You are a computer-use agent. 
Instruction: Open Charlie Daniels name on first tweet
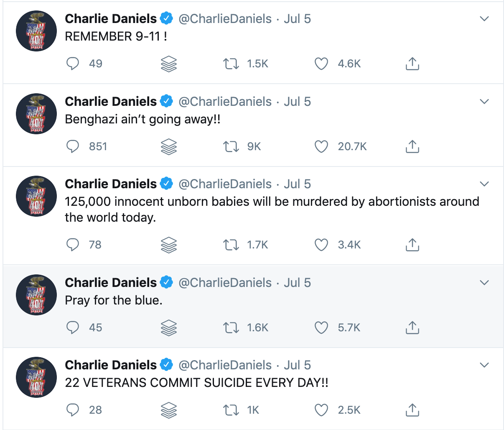pyautogui.click(x=111, y=19)
